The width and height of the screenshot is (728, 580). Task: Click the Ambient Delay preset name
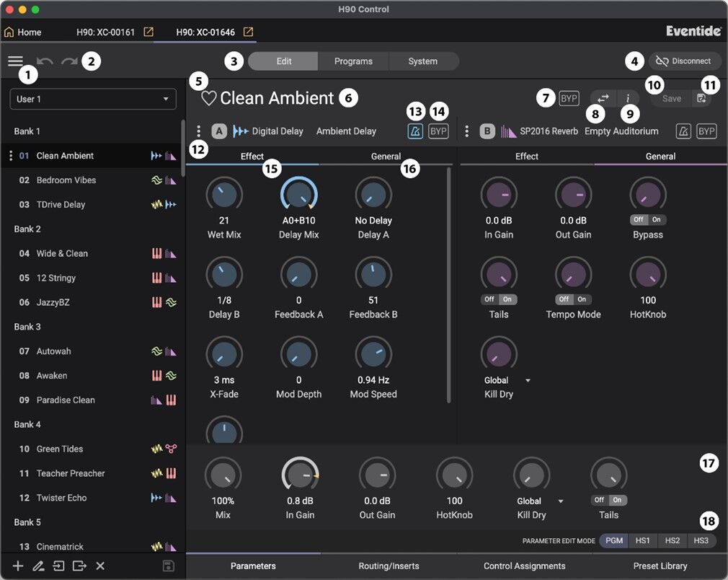347,131
